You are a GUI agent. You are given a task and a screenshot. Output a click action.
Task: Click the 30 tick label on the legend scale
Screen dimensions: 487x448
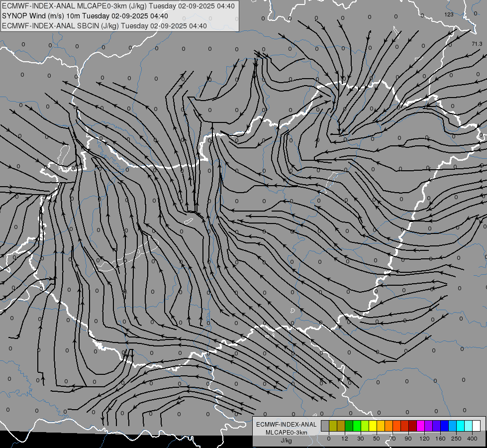pos(361,439)
